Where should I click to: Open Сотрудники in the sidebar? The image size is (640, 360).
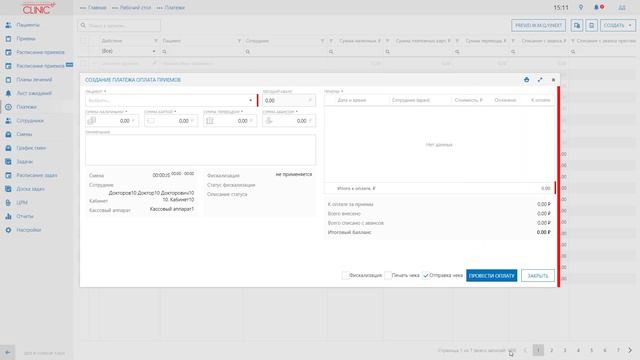coord(30,121)
